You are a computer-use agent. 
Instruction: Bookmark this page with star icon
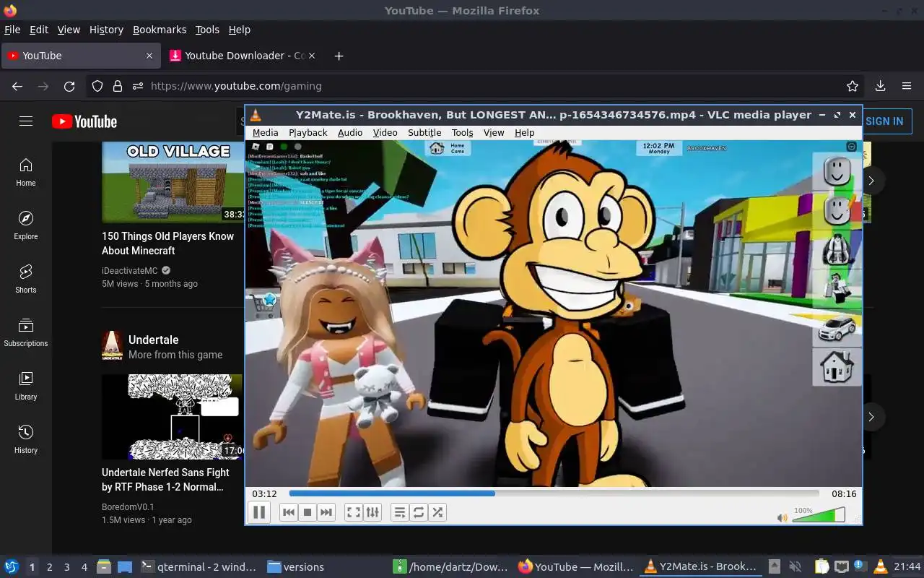(x=853, y=86)
